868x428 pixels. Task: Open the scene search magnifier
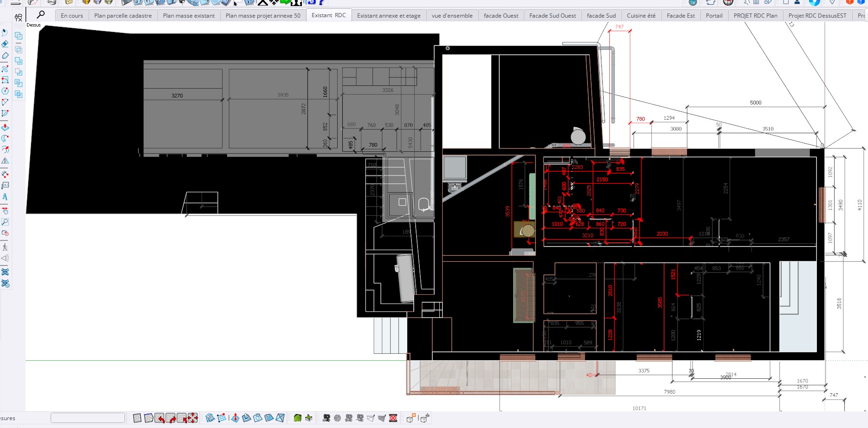point(41,15)
